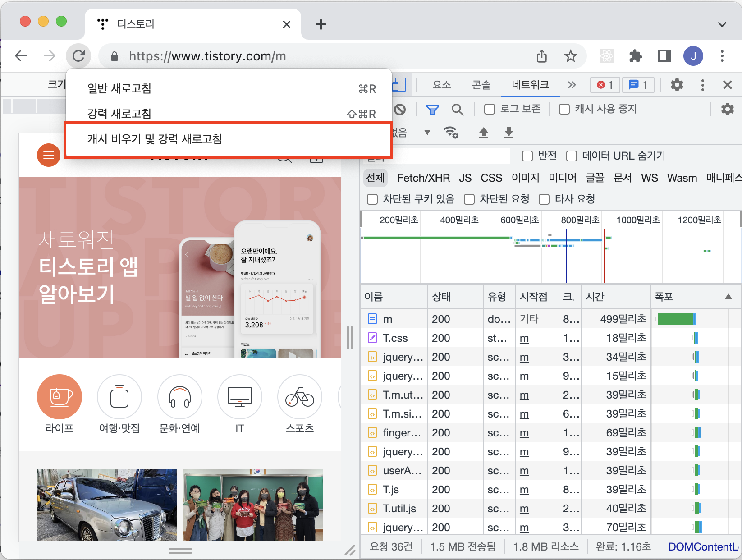The height and width of the screenshot is (560, 742).
Task: Click the 폭포 column sort arrow
Action: [x=728, y=297]
